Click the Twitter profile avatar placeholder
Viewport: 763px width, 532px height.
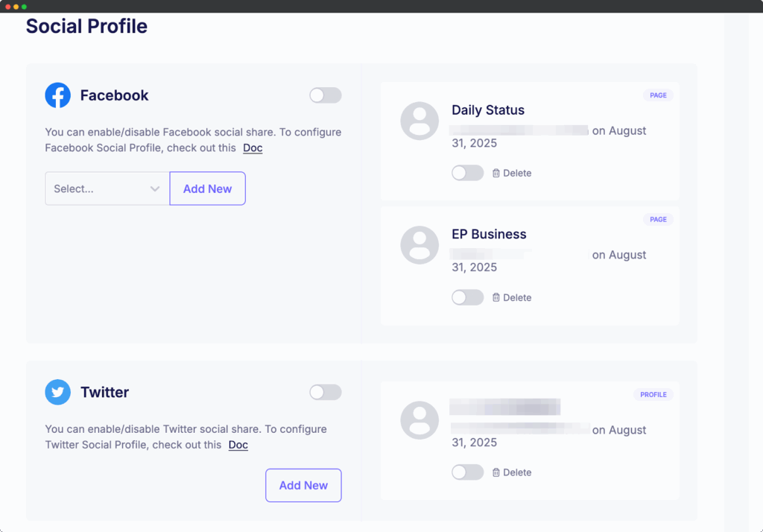pos(420,419)
